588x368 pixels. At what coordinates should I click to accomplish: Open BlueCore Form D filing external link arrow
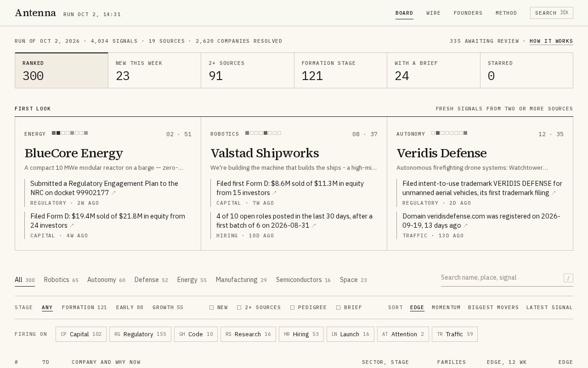click(x=72, y=226)
